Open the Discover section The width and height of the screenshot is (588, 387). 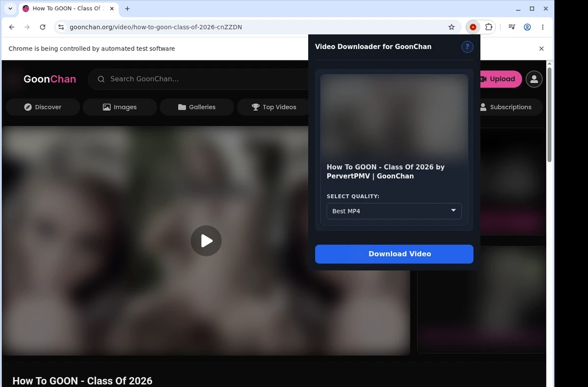[43, 107]
